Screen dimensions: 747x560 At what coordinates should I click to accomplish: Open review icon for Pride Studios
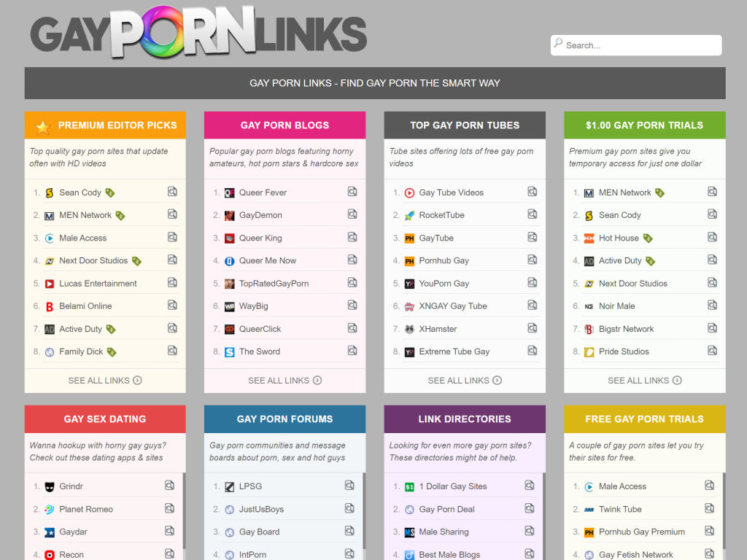point(712,351)
